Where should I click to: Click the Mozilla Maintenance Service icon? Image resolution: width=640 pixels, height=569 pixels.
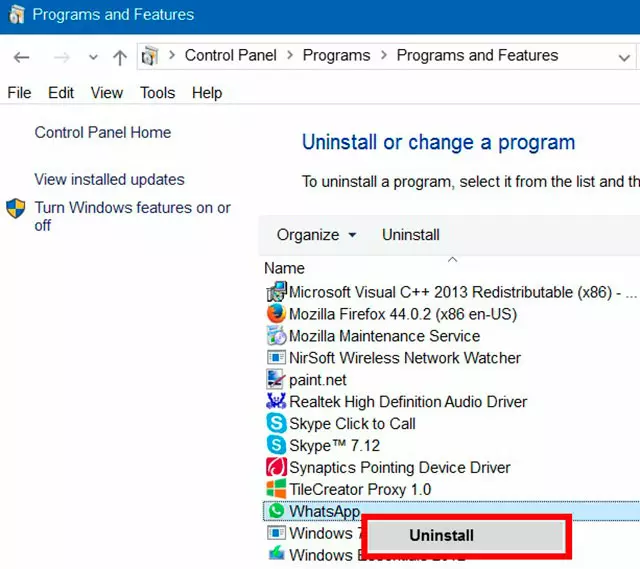coord(276,336)
